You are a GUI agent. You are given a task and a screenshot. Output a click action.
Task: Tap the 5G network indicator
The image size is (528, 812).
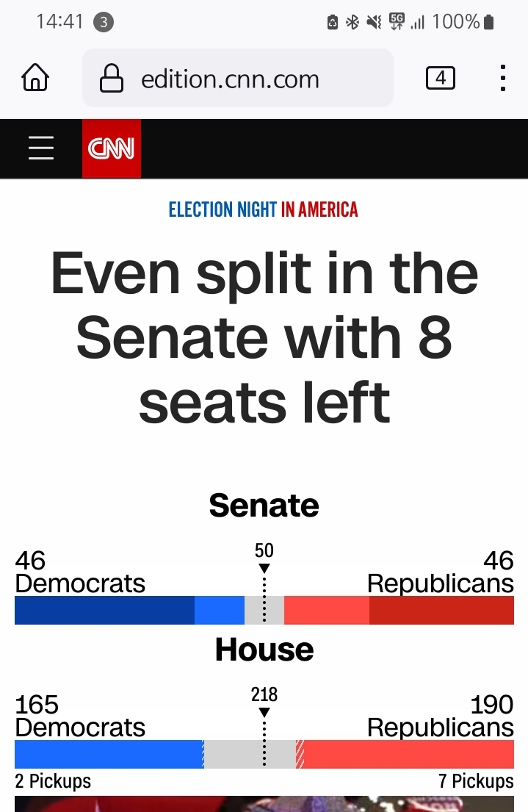(x=397, y=21)
